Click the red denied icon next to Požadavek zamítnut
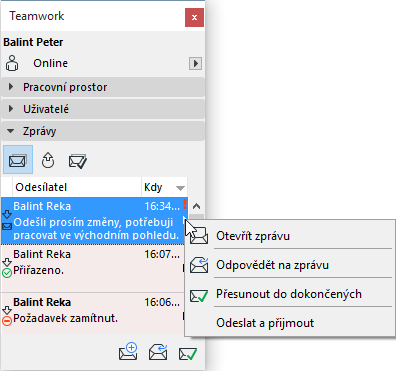This screenshot has height=371, width=396. tap(7, 321)
